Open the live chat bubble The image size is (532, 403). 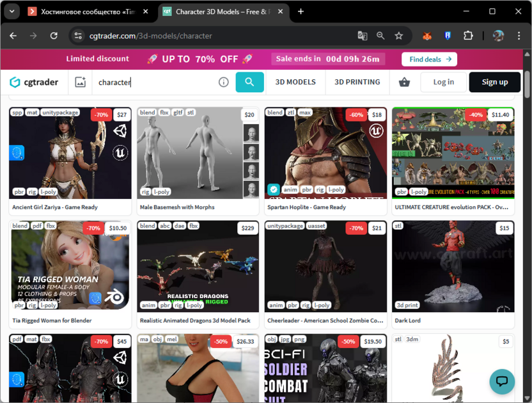[x=502, y=381]
